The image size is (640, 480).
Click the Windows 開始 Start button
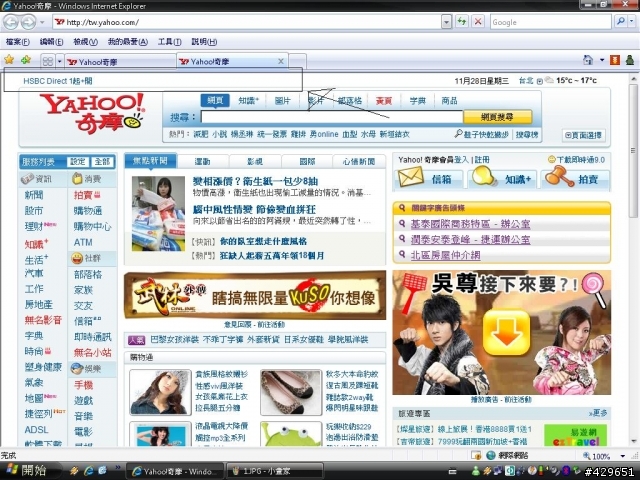tap(27, 470)
